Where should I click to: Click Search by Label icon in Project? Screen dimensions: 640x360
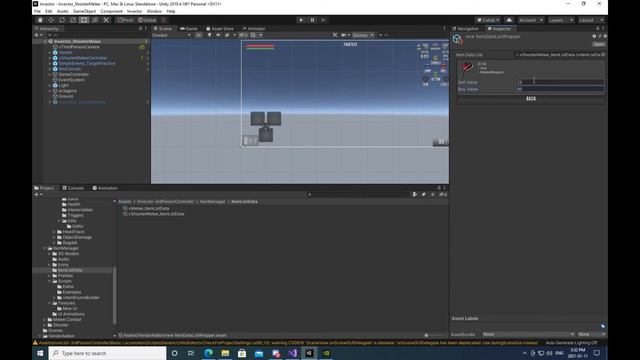pyautogui.click(x=424, y=195)
